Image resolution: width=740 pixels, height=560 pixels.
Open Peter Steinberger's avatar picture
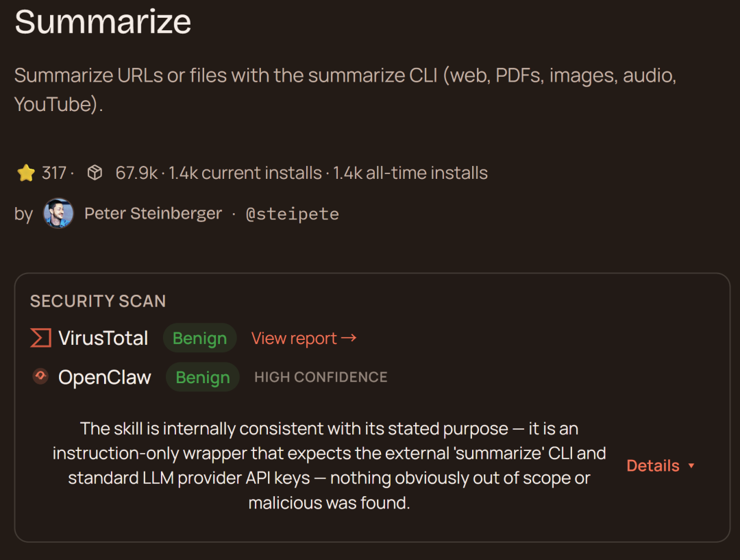pyautogui.click(x=58, y=214)
